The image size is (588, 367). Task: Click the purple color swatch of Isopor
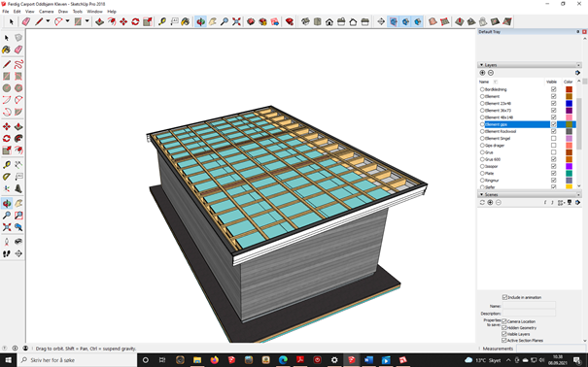pyautogui.click(x=569, y=166)
